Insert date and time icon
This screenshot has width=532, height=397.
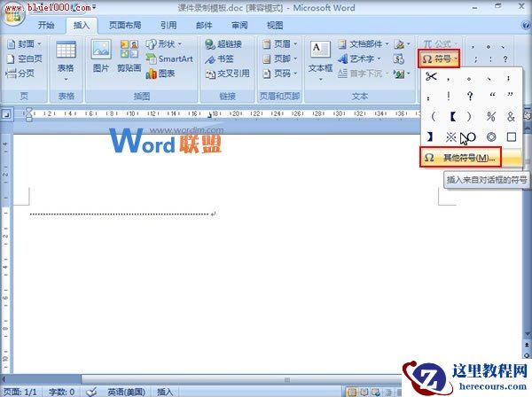(x=399, y=59)
